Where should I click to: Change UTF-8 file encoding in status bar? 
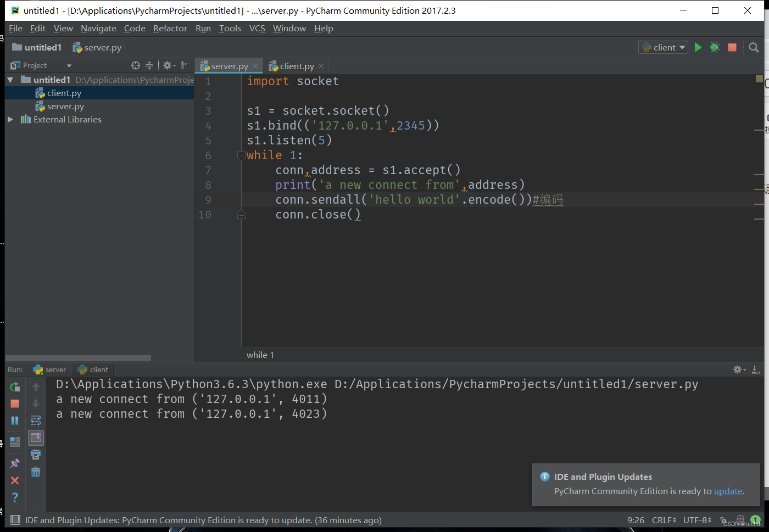(697, 520)
